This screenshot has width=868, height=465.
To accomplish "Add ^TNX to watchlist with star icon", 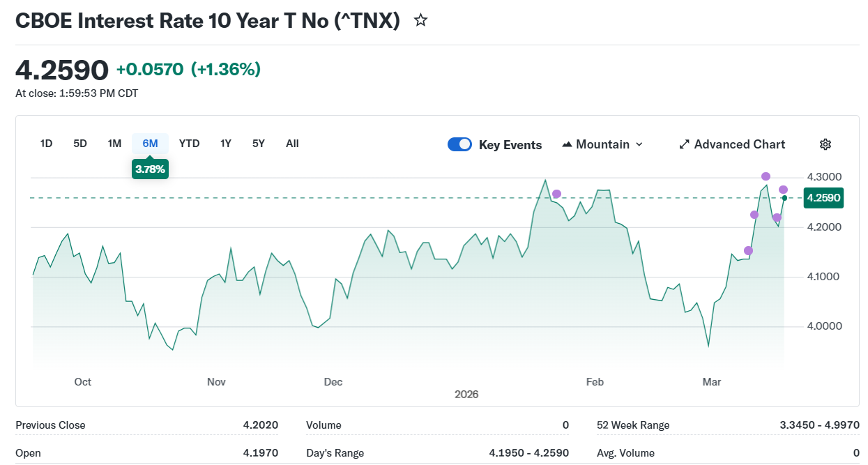I will (x=420, y=20).
